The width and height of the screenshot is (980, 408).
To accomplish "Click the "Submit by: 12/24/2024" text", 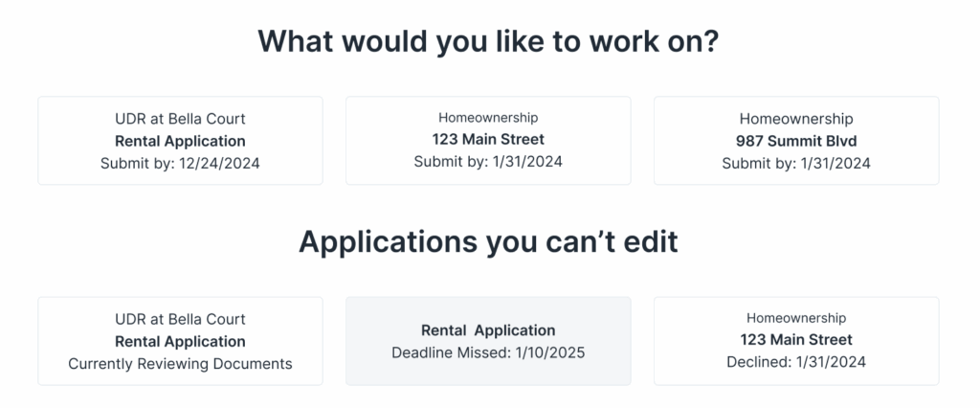I will click(x=180, y=164).
